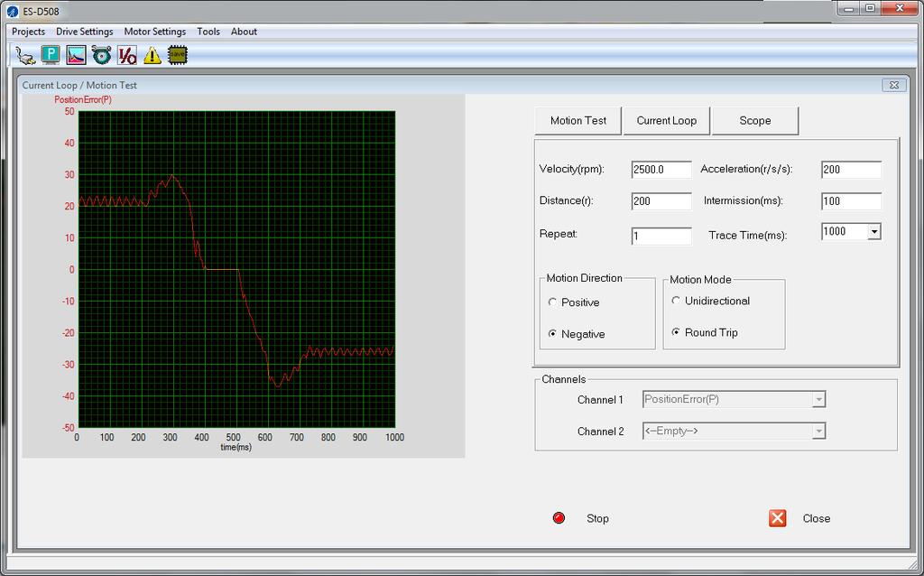Image resolution: width=924 pixels, height=576 pixels.
Task: Click the Channels group label
Action: pyautogui.click(x=563, y=379)
